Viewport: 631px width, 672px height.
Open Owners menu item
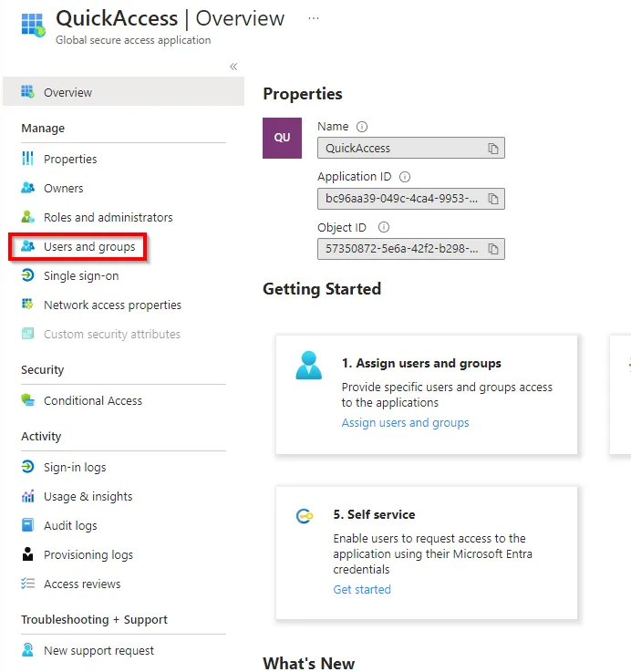pyautogui.click(x=64, y=188)
